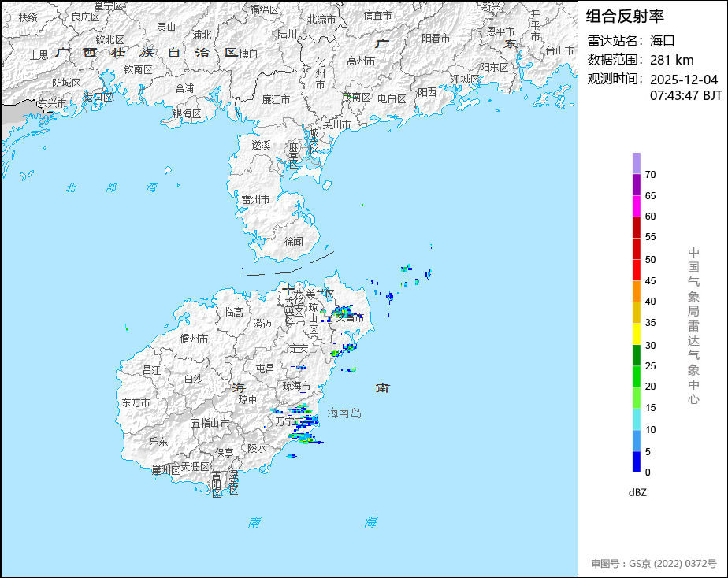The width and height of the screenshot is (728, 578).
Task: Click the 信宜市 map label
Action: point(377,15)
